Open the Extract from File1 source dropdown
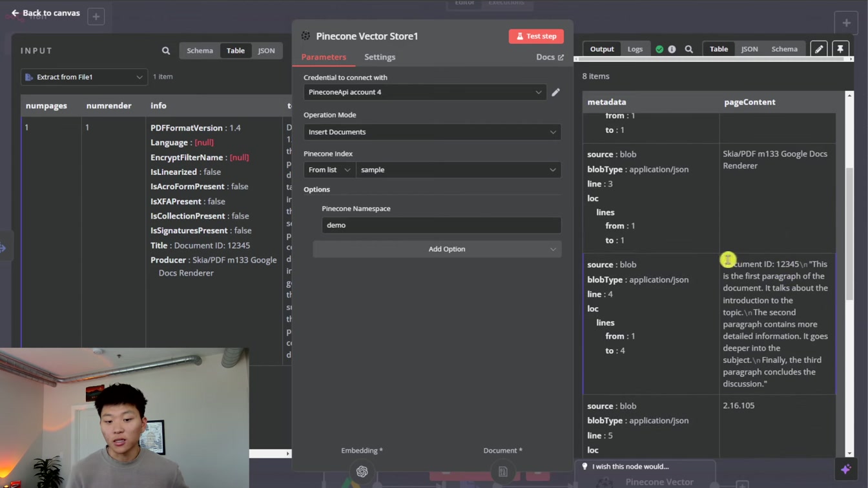This screenshot has height=488, width=868. [84, 77]
